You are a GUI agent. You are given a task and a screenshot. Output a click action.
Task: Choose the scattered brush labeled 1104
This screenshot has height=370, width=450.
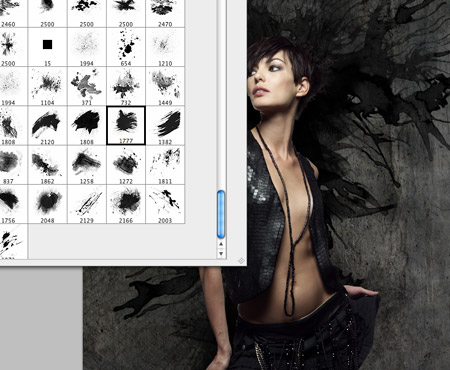[x=48, y=86]
